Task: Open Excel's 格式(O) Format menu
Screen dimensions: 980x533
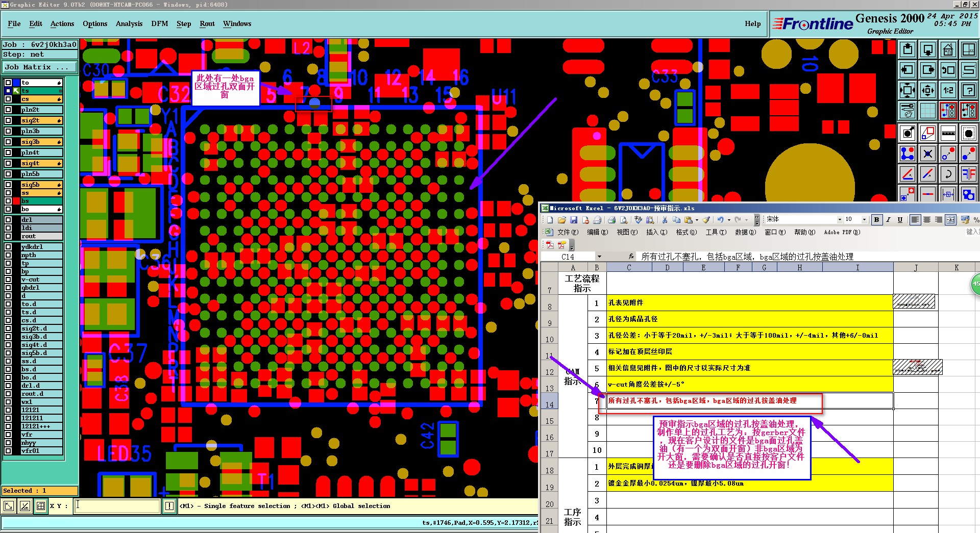Action: click(x=686, y=232)
